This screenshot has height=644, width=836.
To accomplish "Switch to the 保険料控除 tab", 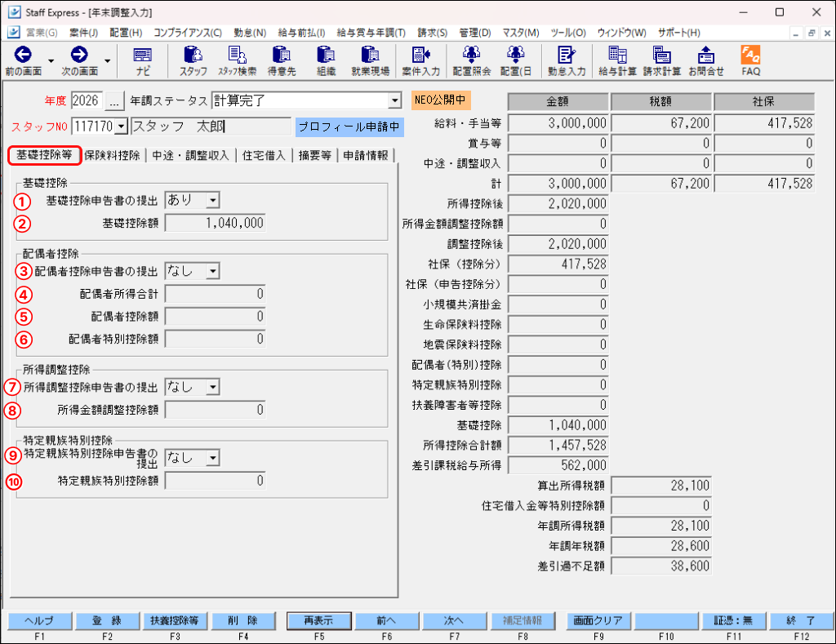I will (112, 155).
